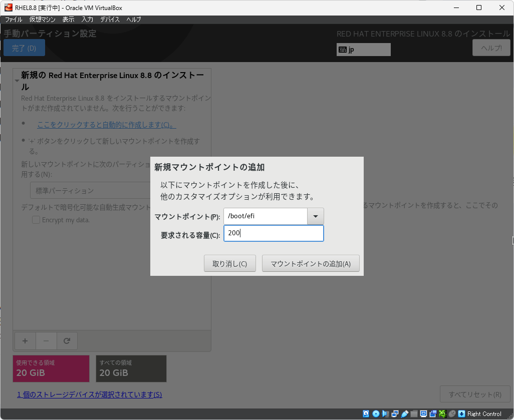514x420 pixels.
Task: Click the 完了 (D) done button
Action: pyautogui.click(x=24, y=48)
